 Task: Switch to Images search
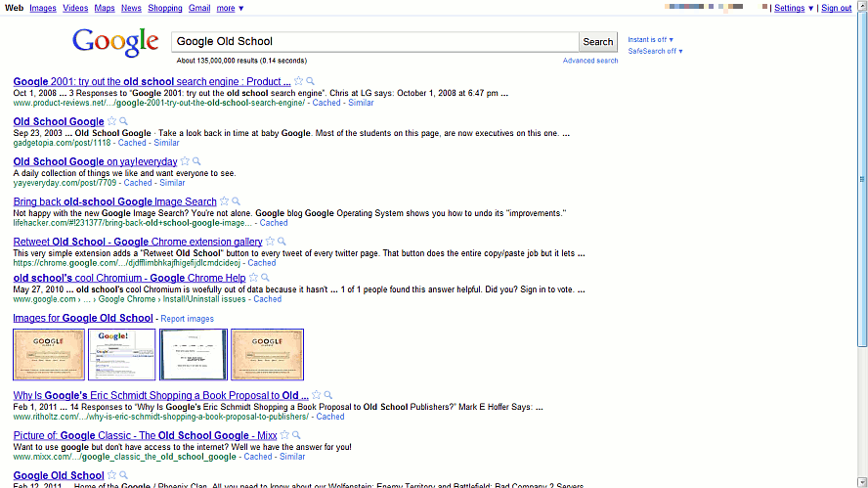tap(43, 8)
